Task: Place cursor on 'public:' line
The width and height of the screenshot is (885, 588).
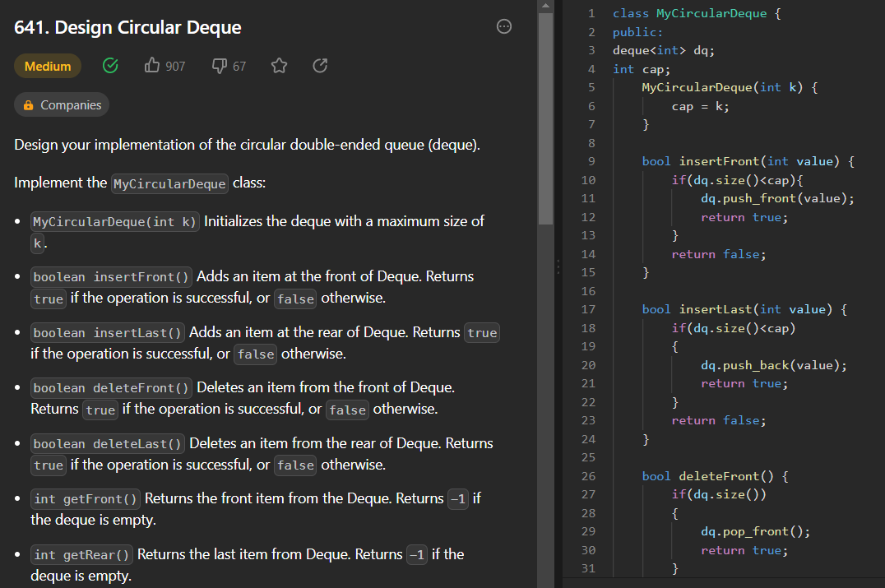Action: tap(637, 32)
